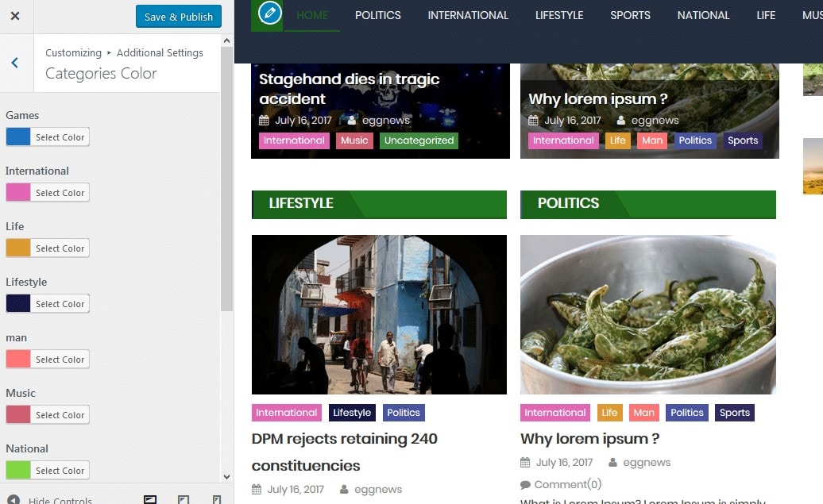
Task: Click the Uncategorized category tag
Action: [x=419, y=140]
